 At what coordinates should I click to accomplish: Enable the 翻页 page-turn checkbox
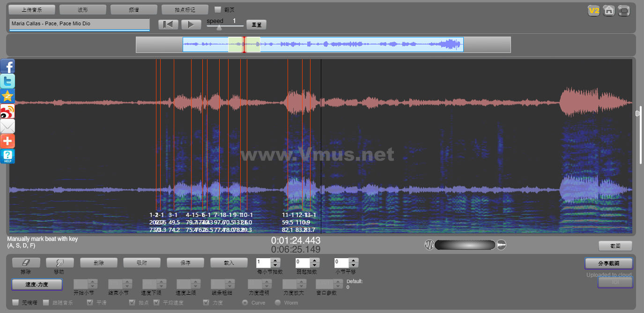[x=218, y=9]
